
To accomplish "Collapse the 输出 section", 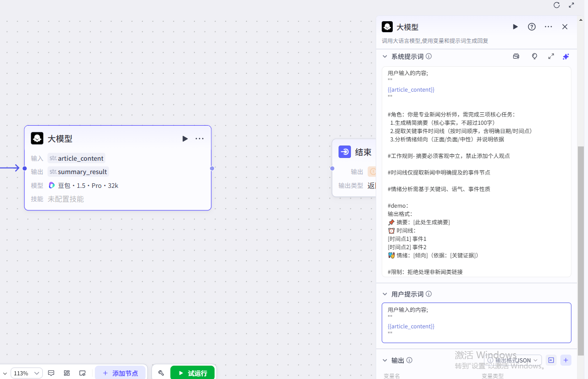I will (385, 360).
